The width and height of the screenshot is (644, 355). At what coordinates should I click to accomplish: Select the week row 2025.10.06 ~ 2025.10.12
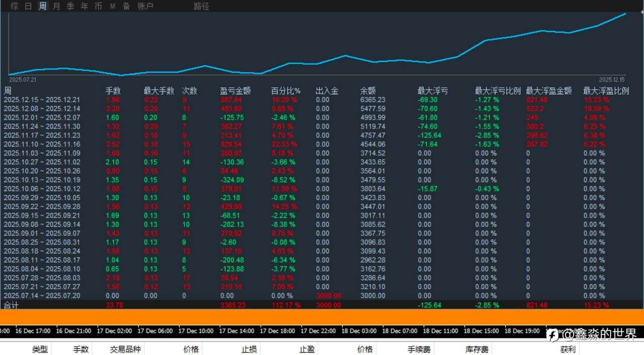coord(322,189)
